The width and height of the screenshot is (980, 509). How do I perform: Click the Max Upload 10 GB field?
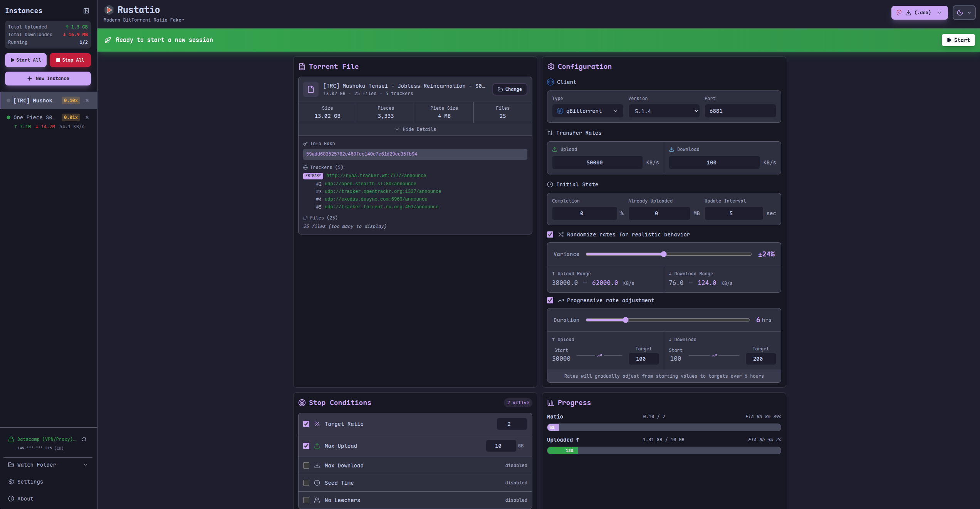501,446
